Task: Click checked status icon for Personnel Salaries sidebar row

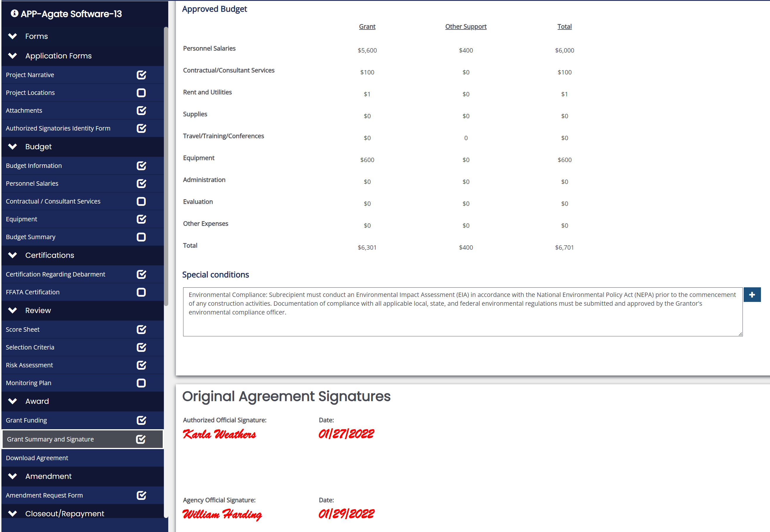Action: pos(141,183)
